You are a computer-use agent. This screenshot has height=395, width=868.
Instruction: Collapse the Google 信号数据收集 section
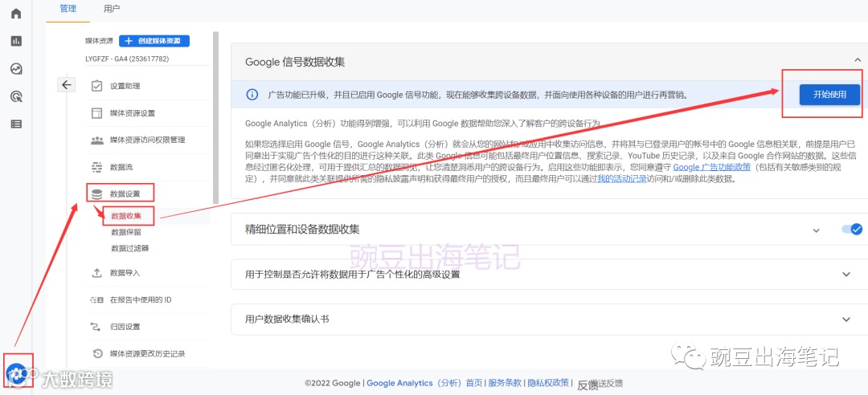coord(858,59)
